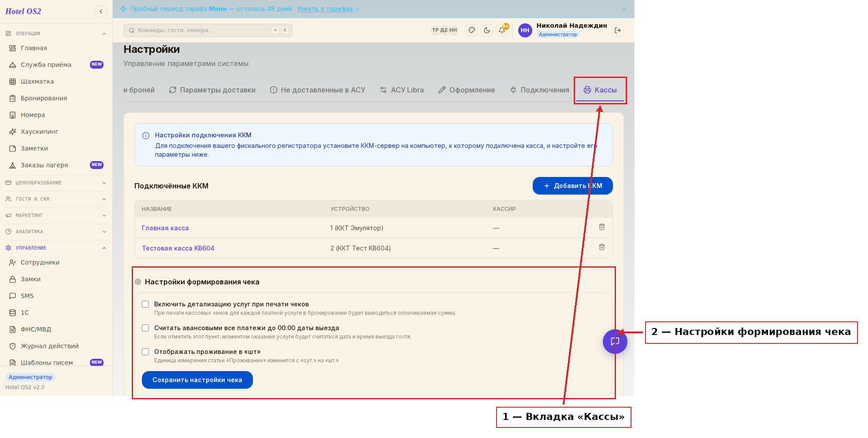
Task: Open the theme palette icon
Action: (x=472, y=30)
